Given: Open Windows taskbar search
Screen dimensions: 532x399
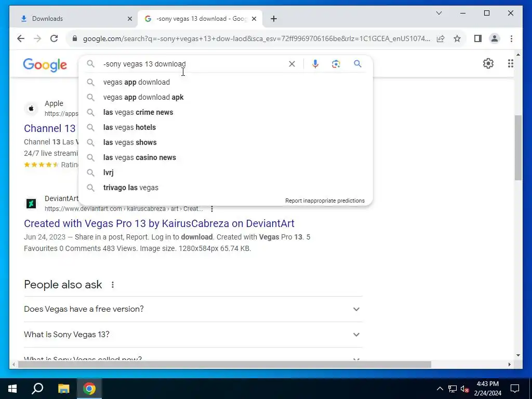Looking at the screenshot, I should click(x=37, y=389).
